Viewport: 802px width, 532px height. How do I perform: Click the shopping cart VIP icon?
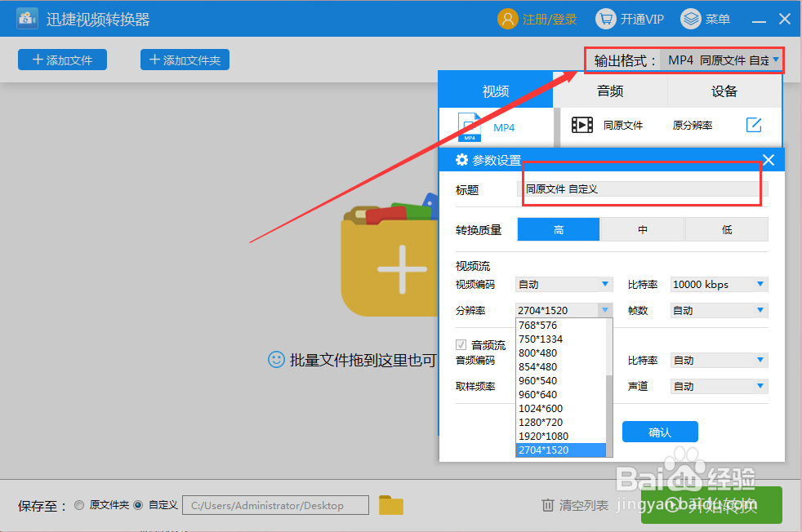point(606,20)
